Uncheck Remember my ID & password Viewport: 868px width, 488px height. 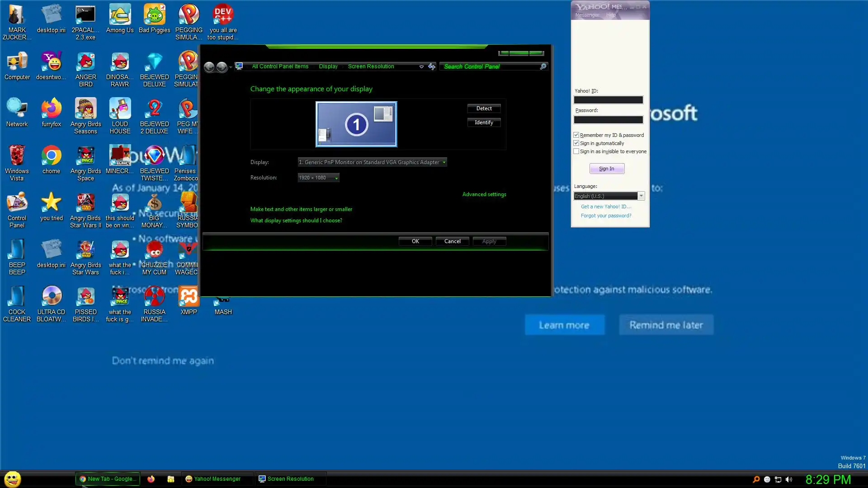[x=576, y=135]
